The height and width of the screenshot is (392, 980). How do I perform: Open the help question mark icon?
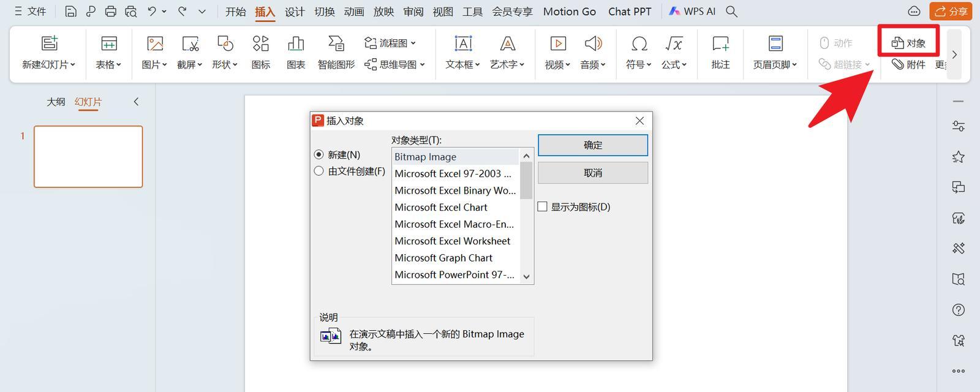click(x=959, y=310)
